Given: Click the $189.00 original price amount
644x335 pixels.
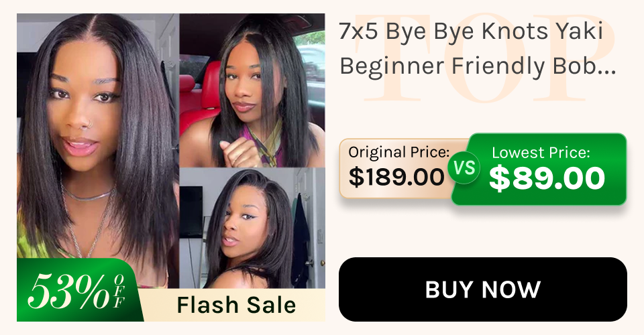Looking at the screenshot, I should click(396, 177).
